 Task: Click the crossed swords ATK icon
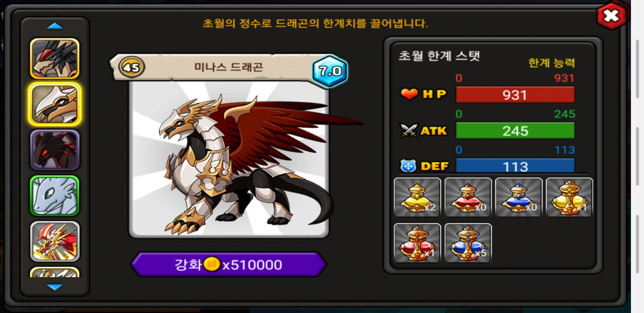[408, 130]
